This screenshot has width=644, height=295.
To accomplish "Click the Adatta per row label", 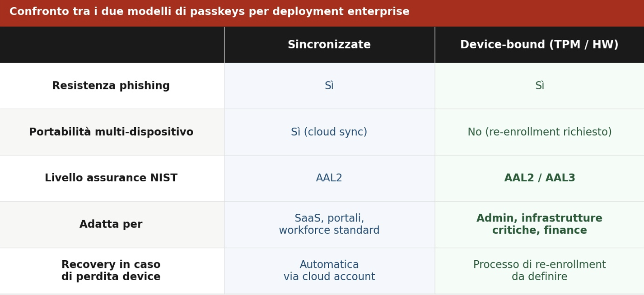I will [111, 225].
